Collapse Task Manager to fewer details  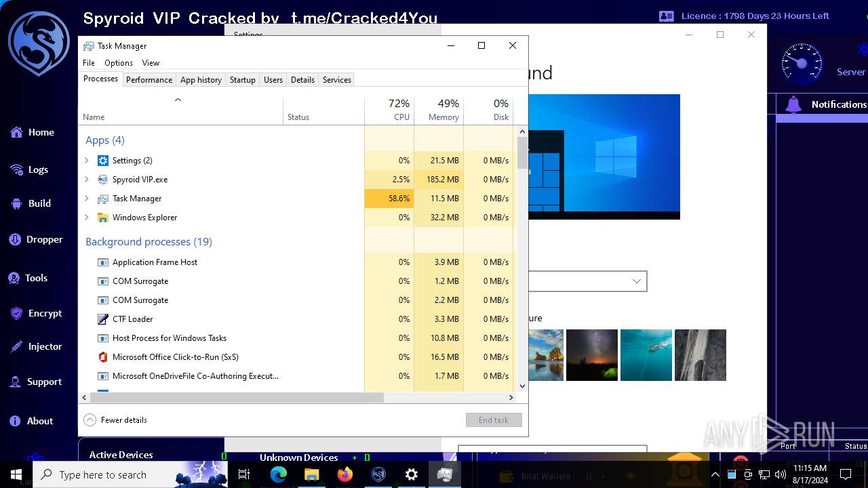pyautogui.click(x=115, y=420)
